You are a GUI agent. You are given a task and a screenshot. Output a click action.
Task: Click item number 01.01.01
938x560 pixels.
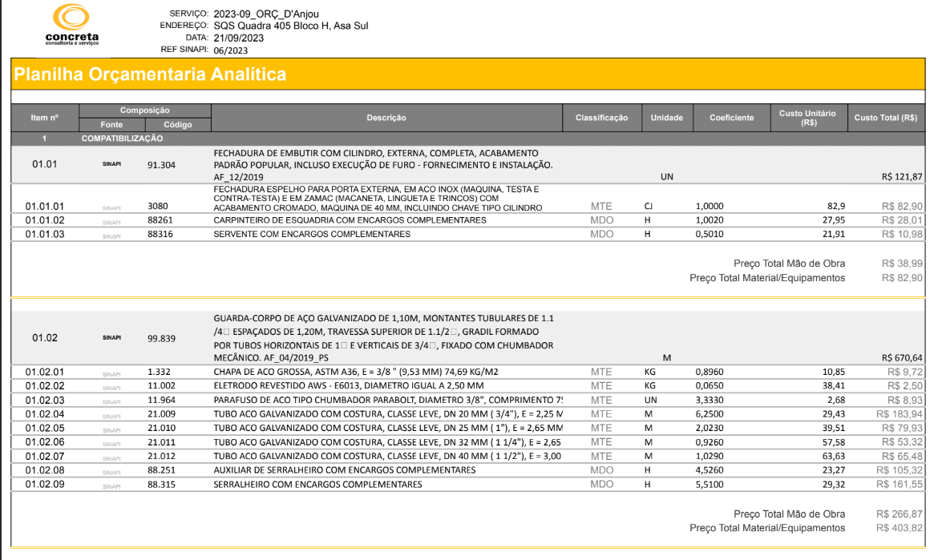click(45, 206)
